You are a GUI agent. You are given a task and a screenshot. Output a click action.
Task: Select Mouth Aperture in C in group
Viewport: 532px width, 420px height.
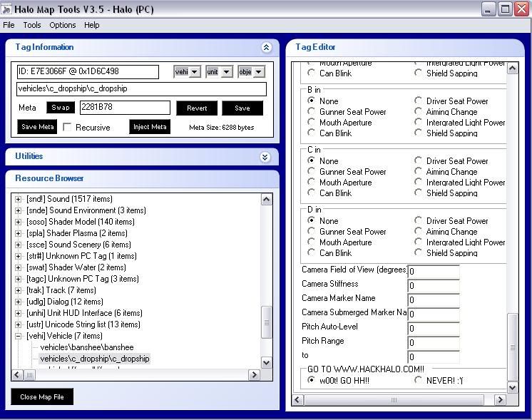pos(311,182)
